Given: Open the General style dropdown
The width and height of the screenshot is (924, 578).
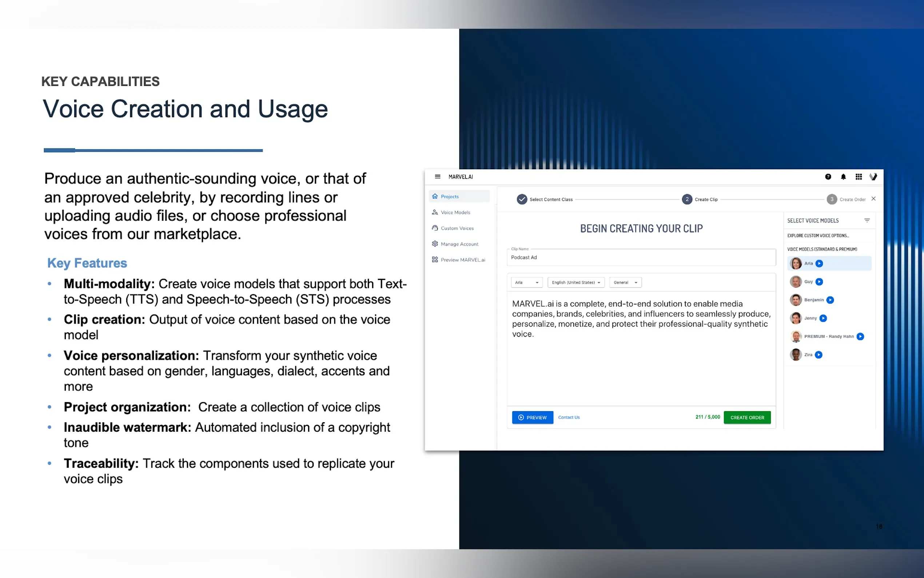Looking at the screenshot, I should click(x=625, y=282).
